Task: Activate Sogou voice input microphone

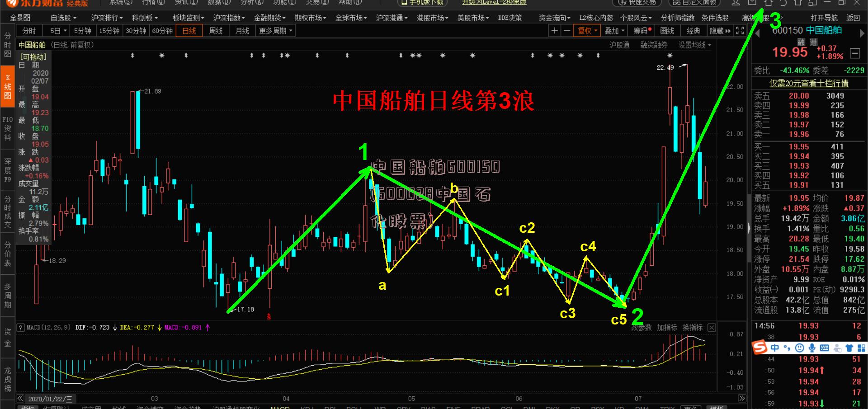Action: click(x=812, y=348)
